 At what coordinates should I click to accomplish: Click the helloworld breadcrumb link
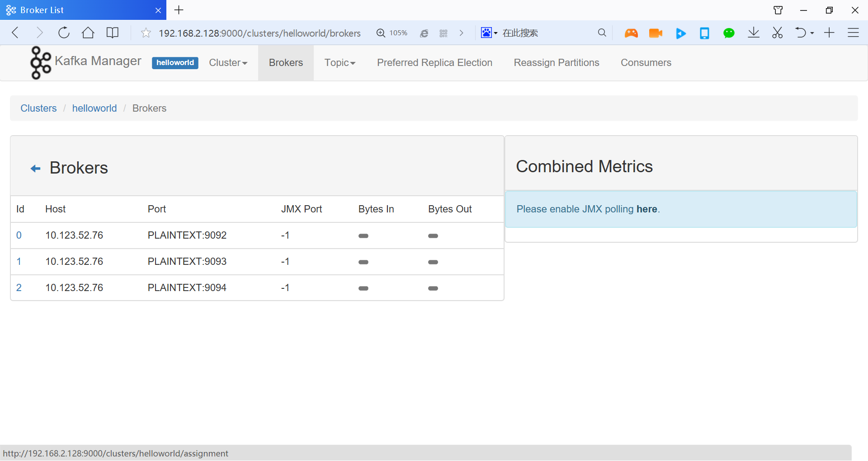point(94,108)
